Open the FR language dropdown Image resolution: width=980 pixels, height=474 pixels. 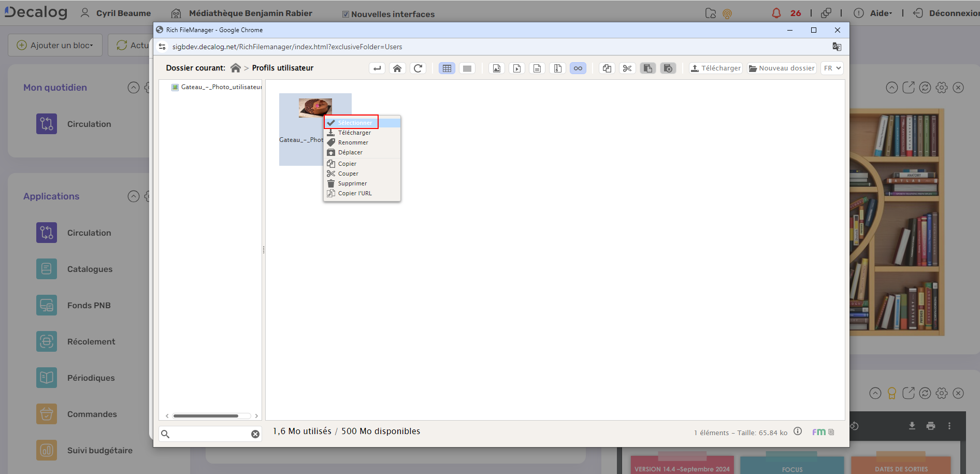click(832, 68)
